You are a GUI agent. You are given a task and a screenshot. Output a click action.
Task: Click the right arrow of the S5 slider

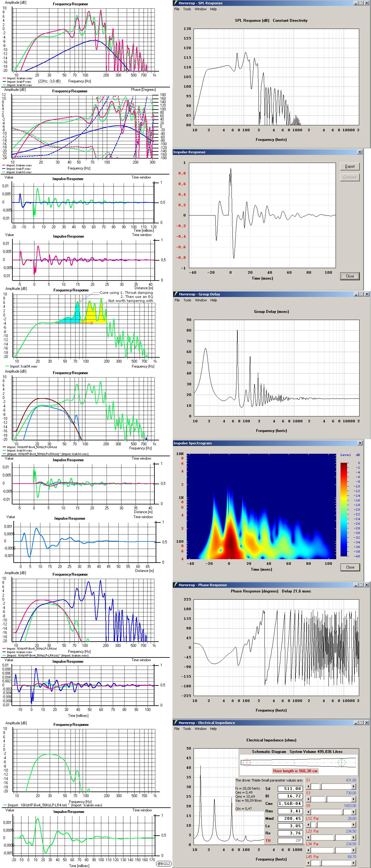click(354, 812)
